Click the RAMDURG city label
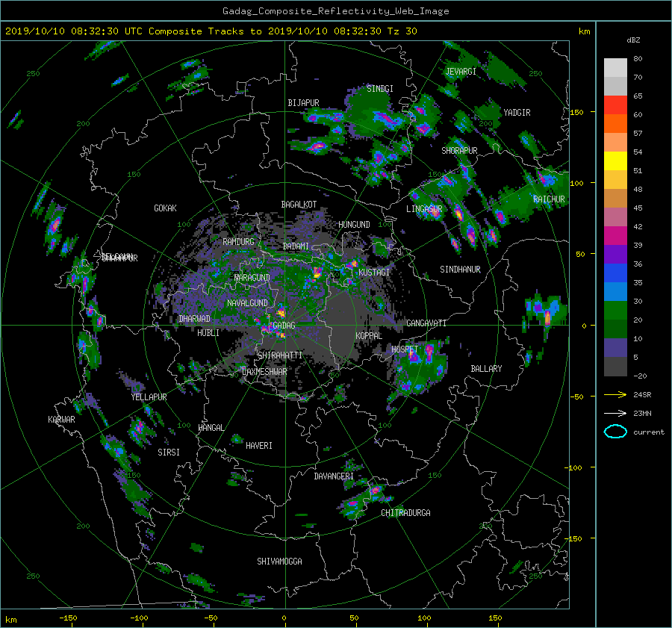672x628 pixels. coord(238,242)
